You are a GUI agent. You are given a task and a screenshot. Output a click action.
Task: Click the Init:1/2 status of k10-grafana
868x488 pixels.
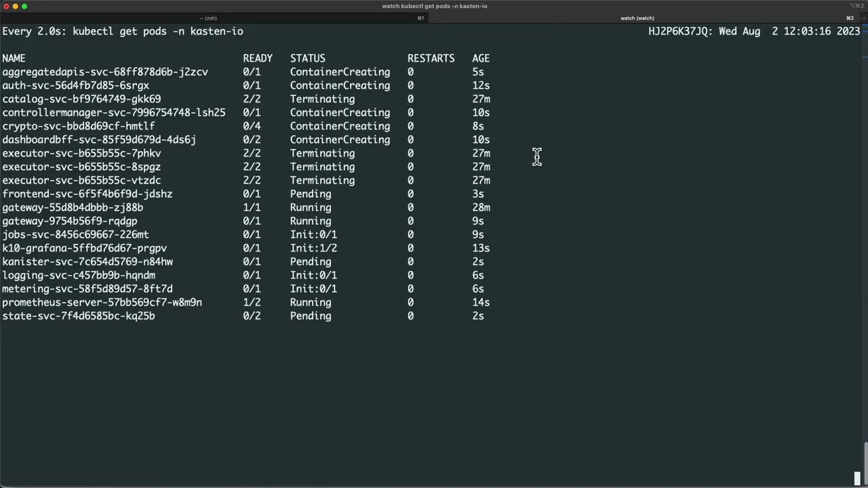pyautogui.click(x=313, y=248)
